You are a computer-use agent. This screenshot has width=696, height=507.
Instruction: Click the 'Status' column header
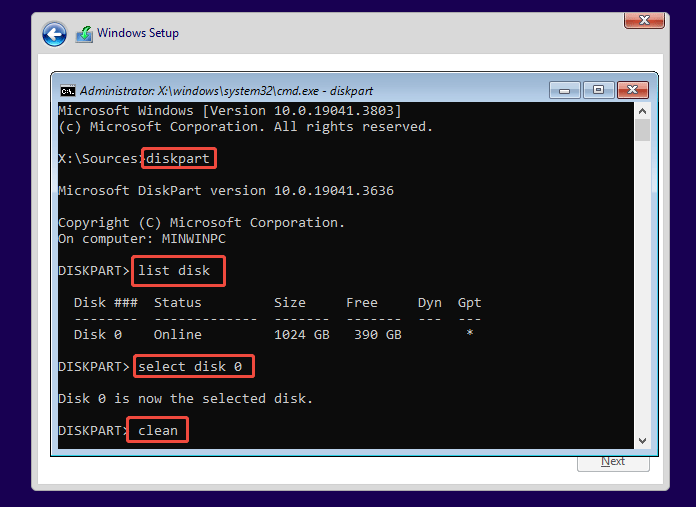[178, 302]
